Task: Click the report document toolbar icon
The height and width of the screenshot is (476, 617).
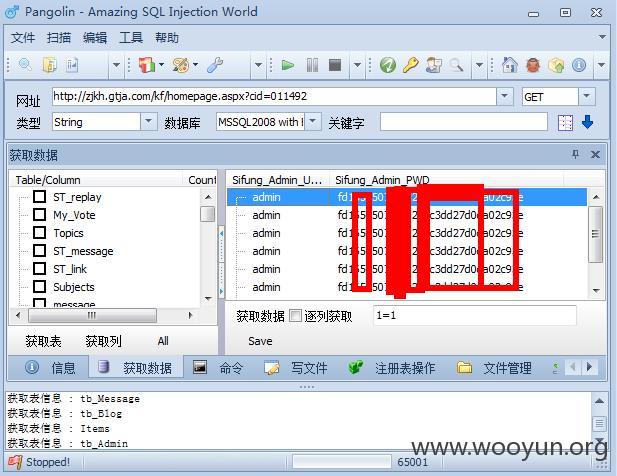Action: click(72, 65)
